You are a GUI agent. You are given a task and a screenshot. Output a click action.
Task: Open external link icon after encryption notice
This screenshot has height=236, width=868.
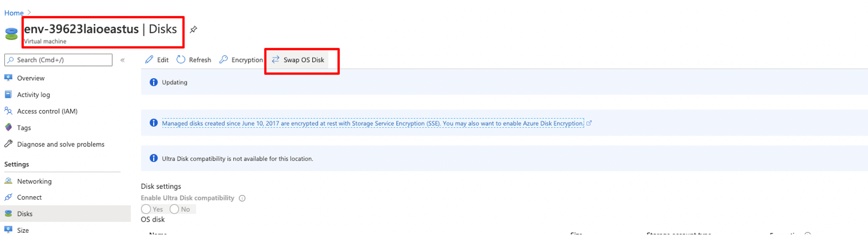pos(589,123)
